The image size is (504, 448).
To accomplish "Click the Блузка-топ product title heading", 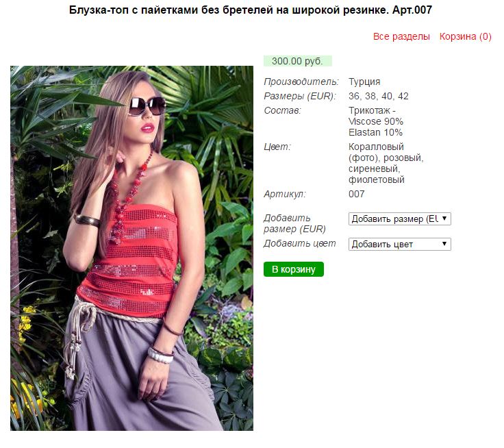I will coord(251,10).
